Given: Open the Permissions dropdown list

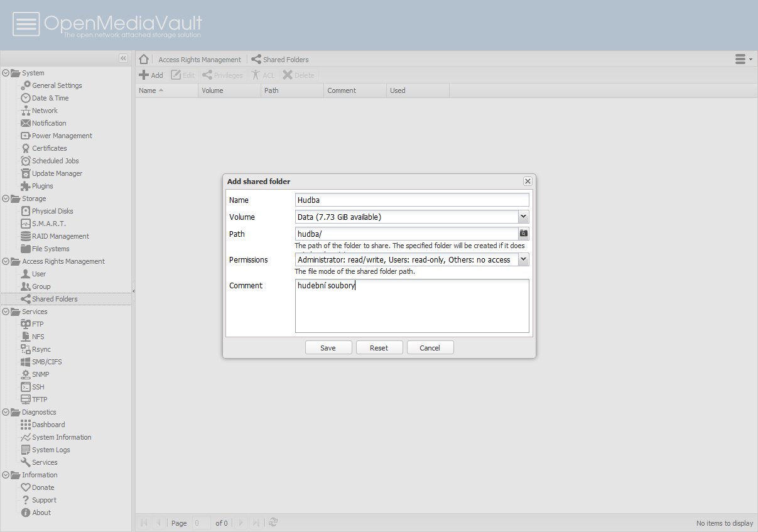Looking at the screenshot, I should [x=524, y=259].
